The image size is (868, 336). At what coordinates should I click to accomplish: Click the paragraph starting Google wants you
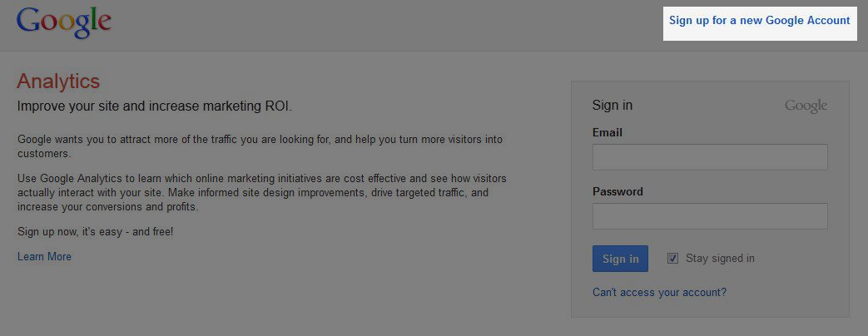[x=260, y=140]
